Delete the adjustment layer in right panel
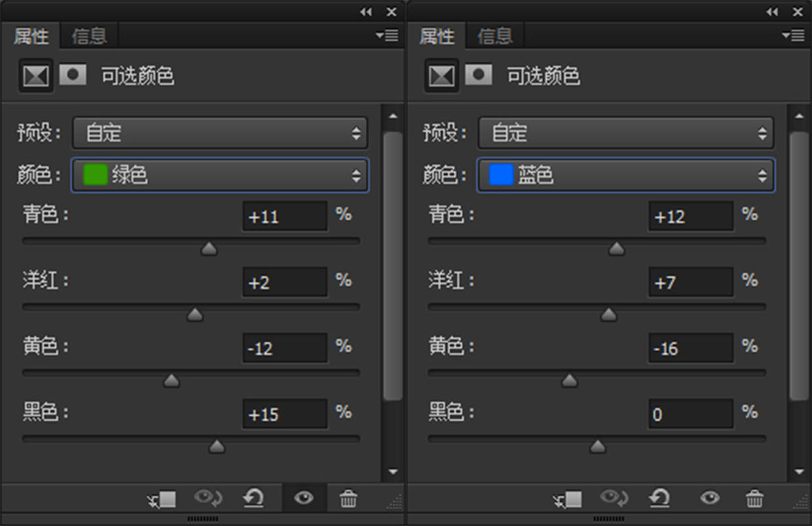 (x=754, y=499)
